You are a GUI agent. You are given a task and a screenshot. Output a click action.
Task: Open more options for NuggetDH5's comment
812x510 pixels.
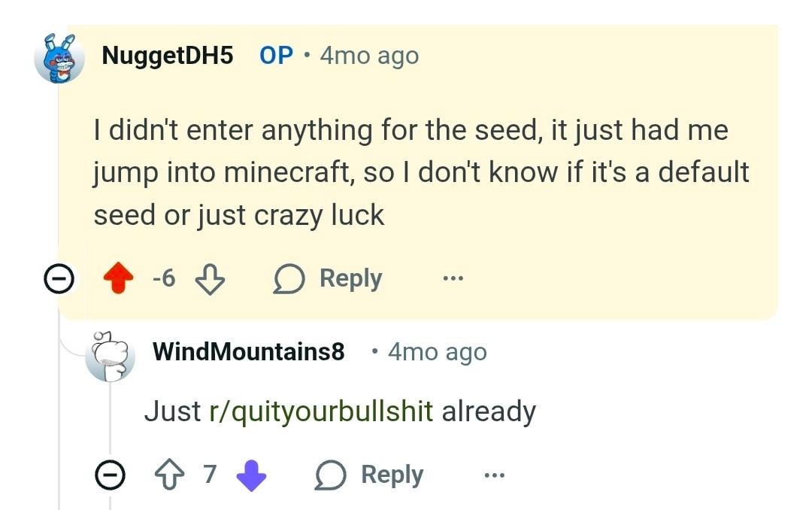(453, 279)
